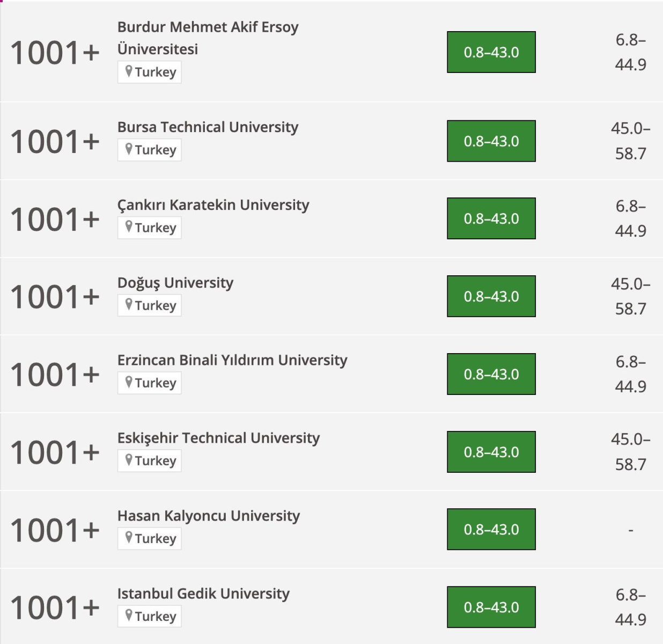Click location pin icon under Hasan Kalyoncu University
663x644 pixels.
(129, 538)
